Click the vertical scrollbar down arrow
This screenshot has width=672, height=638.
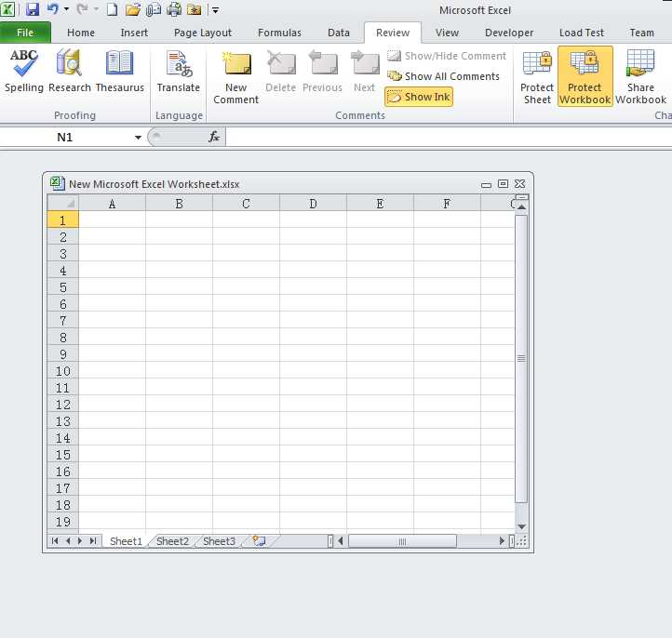coord(521,526)
